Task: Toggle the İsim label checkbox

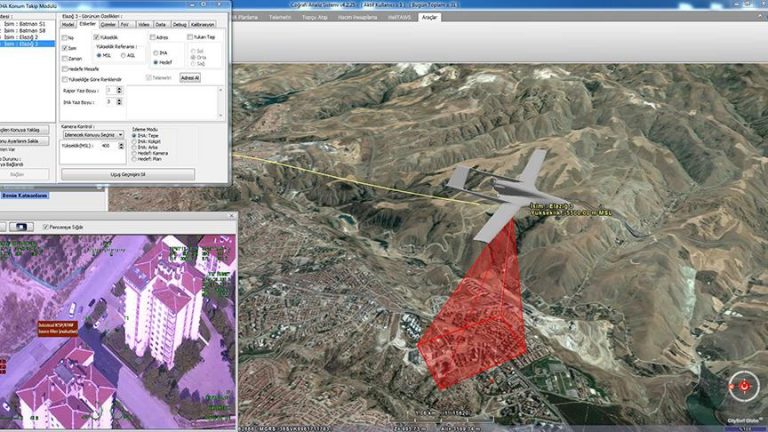Action: 65,47
